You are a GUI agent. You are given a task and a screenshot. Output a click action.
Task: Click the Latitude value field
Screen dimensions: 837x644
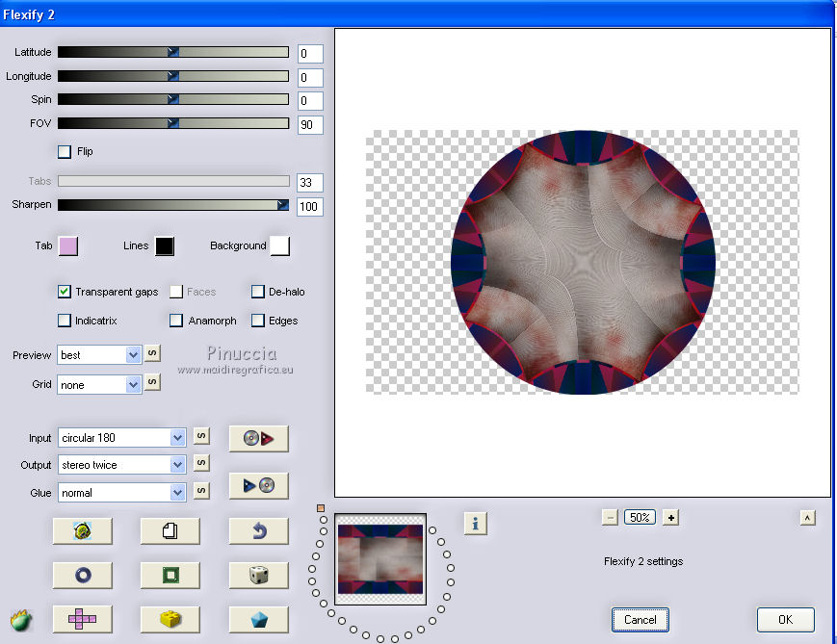tap(310, 53)
